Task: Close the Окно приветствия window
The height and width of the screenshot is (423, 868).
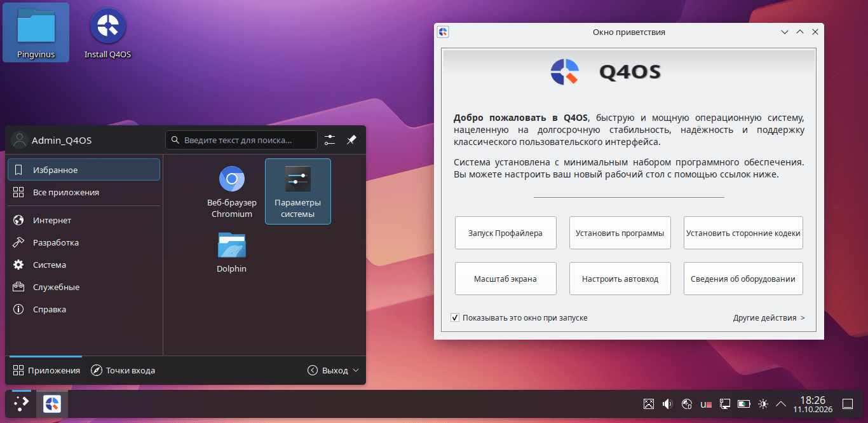Action: [x=815, y=32]
